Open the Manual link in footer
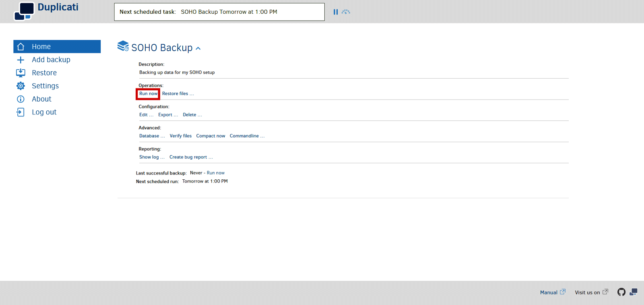The width and height of the screenshot is (644, 305). tap(552, 293)
